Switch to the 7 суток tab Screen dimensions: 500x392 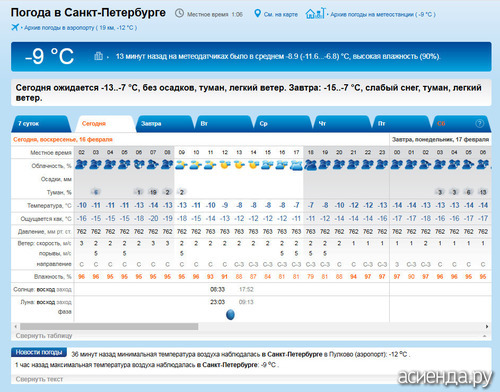click(40, 124)
